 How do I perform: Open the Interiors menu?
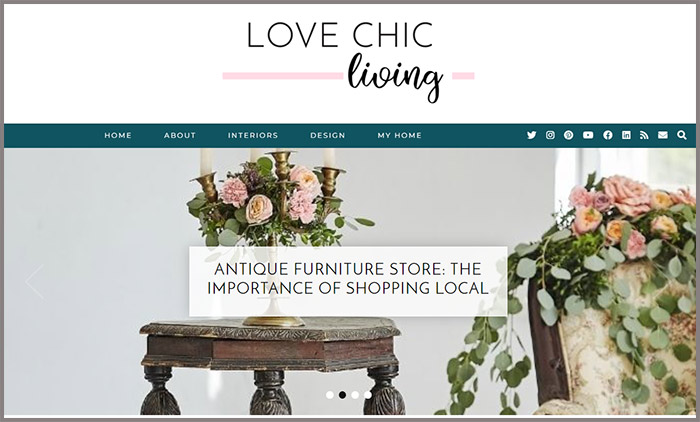253,135
